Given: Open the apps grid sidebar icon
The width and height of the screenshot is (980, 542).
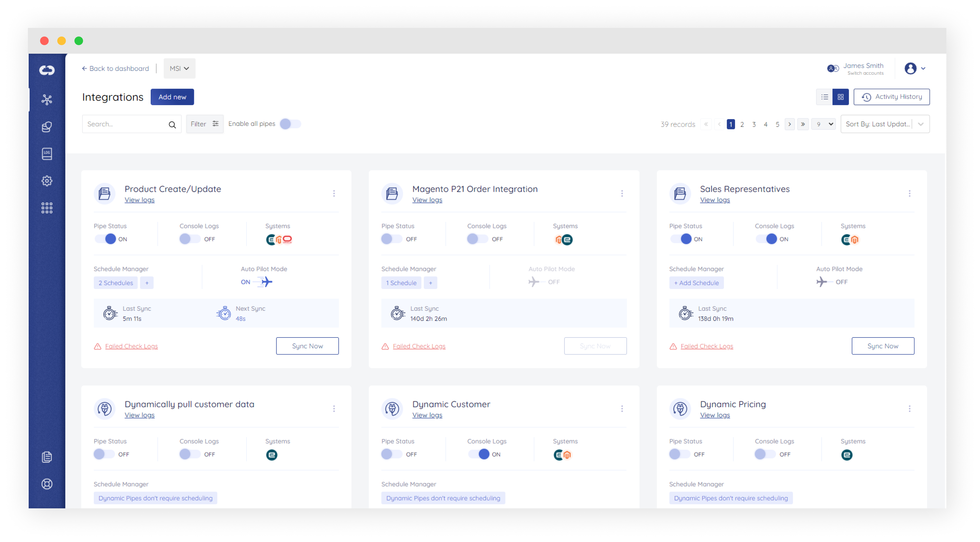Looking at the screenshot, I should click(47, 208).
